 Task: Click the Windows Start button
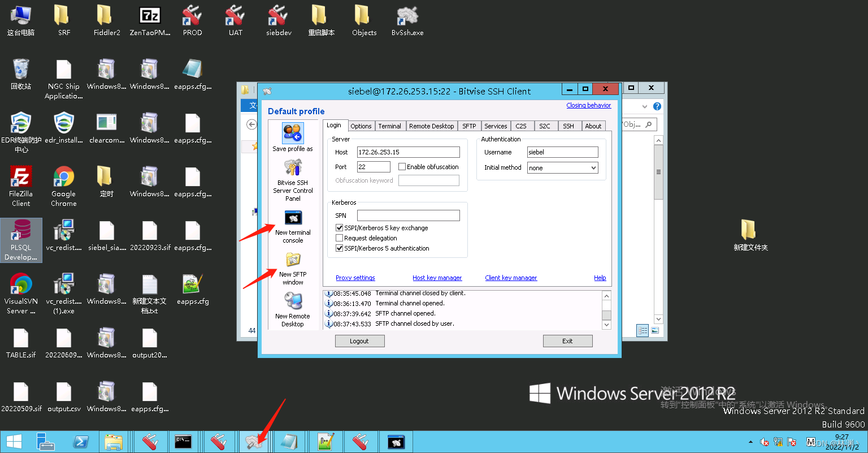tap(14, 442)
